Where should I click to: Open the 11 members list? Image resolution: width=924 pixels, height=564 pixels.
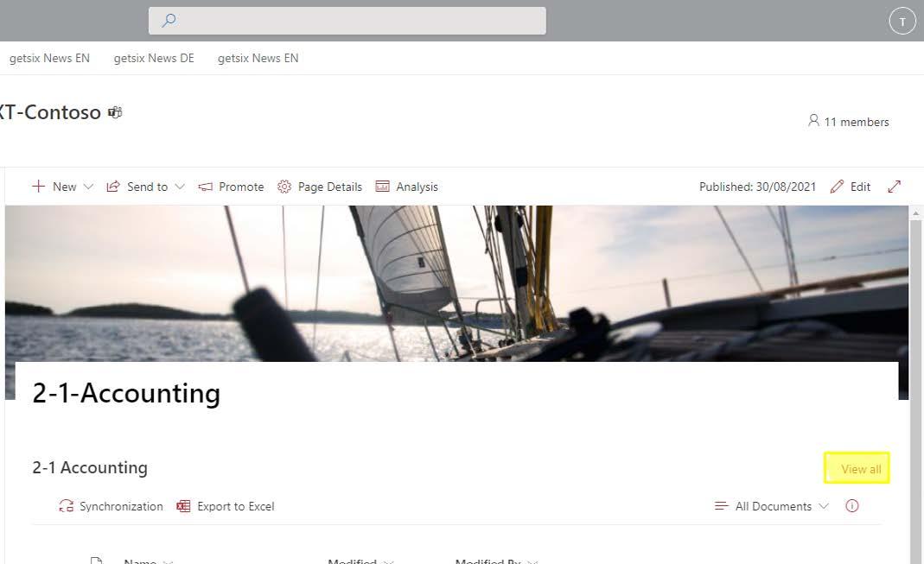coord(849,121)
